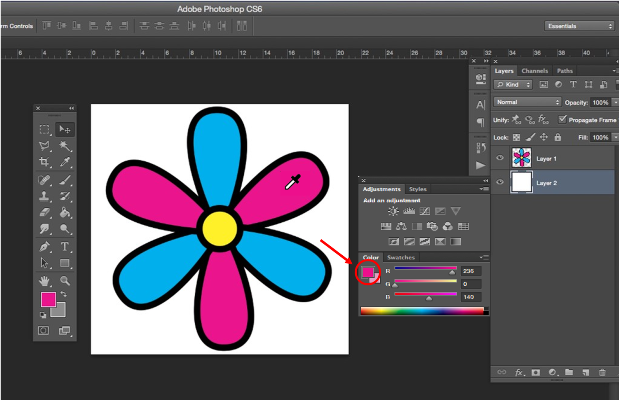Image resolution: width=619 pixels, height=400 pixels.
Task: Toggle visibility of Layer 2
Action: pos(500,183)
